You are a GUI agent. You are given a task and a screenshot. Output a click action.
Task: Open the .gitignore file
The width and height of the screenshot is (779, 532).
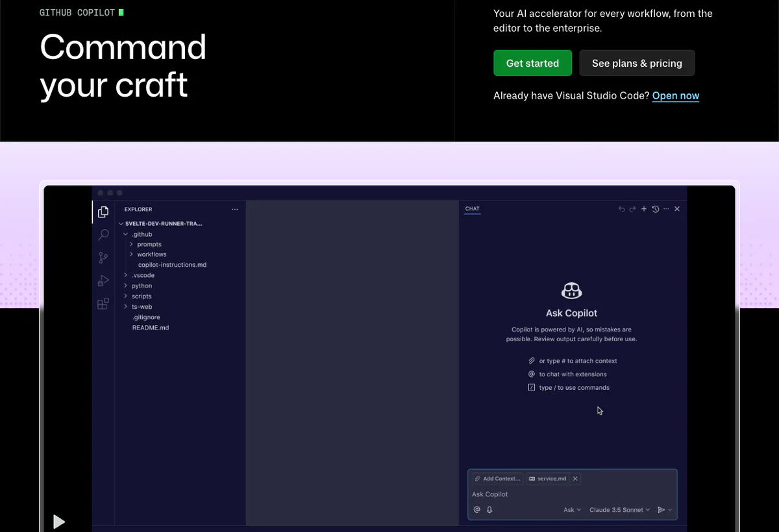click(x=146, y=317)
